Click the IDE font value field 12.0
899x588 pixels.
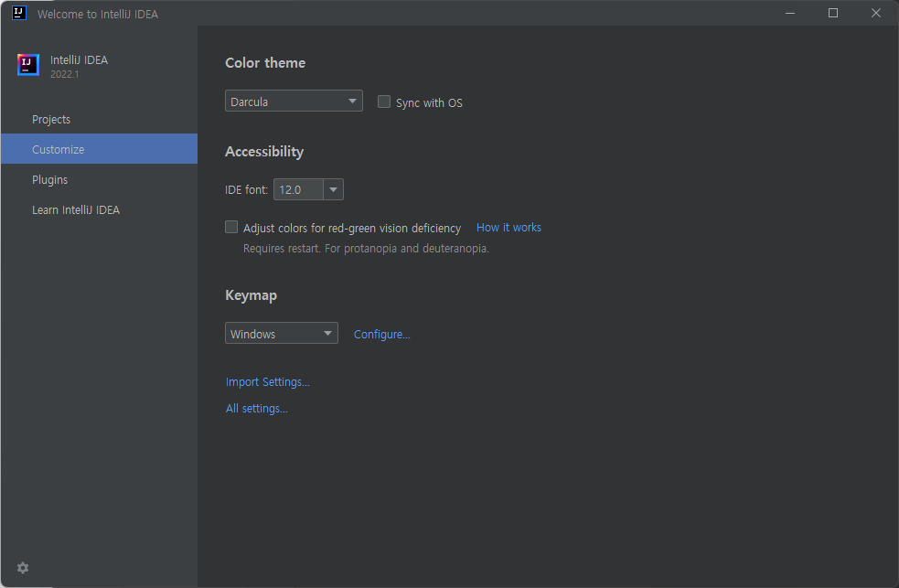pyautogui.click(x=299, y=189)
